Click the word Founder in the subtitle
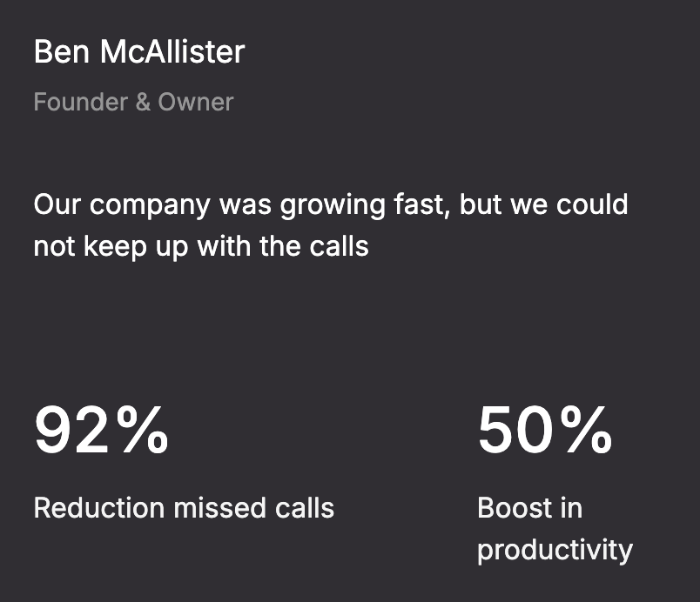The height and width of the screenshot is (602, 700). [81, 102]
